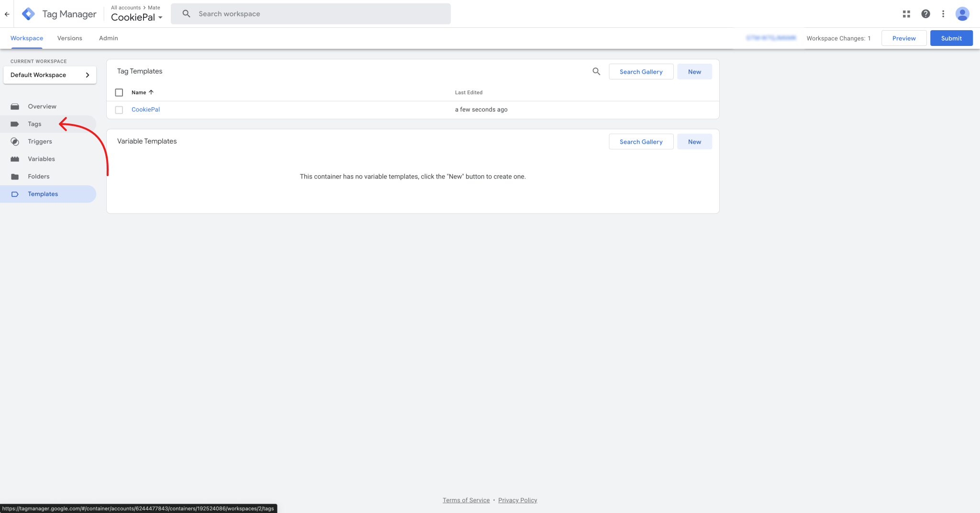Click the Mate account breadcrumb
Image resolution: width=980 pixels, height=513 pixels.
[x=154, y=8]
